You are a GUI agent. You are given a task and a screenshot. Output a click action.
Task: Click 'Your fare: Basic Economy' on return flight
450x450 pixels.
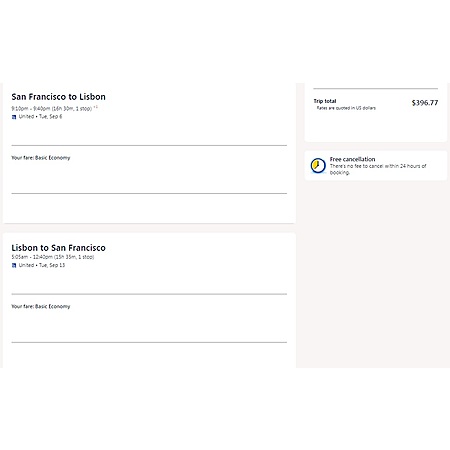pos(41,306)
